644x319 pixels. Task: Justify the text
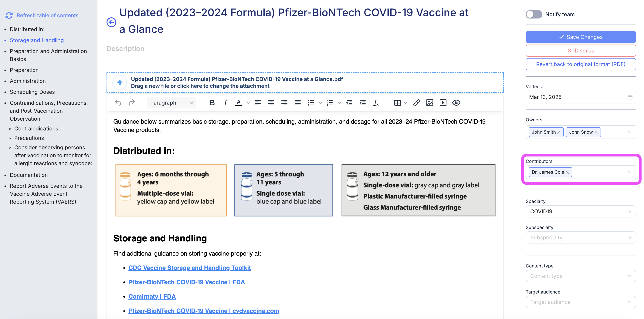(297, 103)
